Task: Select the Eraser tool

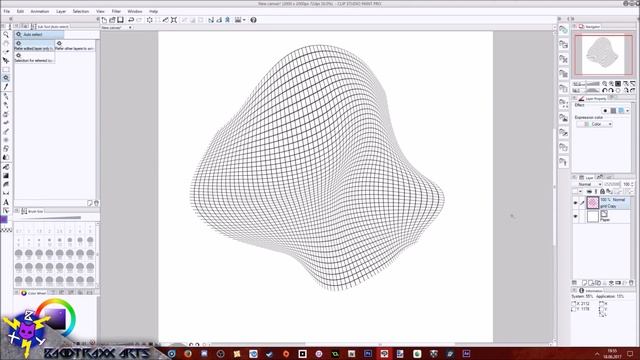Action: point(6,149)
